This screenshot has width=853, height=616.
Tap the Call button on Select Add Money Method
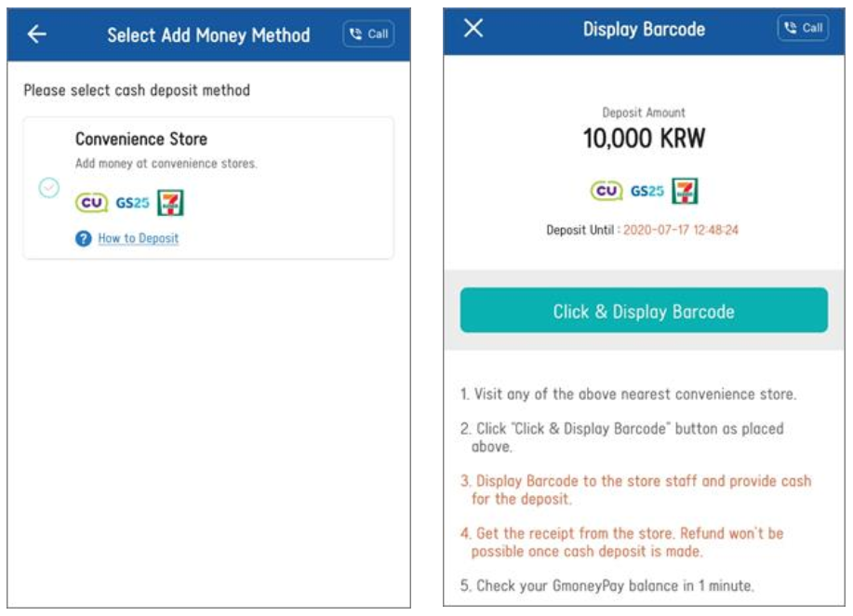pos(368,34)
